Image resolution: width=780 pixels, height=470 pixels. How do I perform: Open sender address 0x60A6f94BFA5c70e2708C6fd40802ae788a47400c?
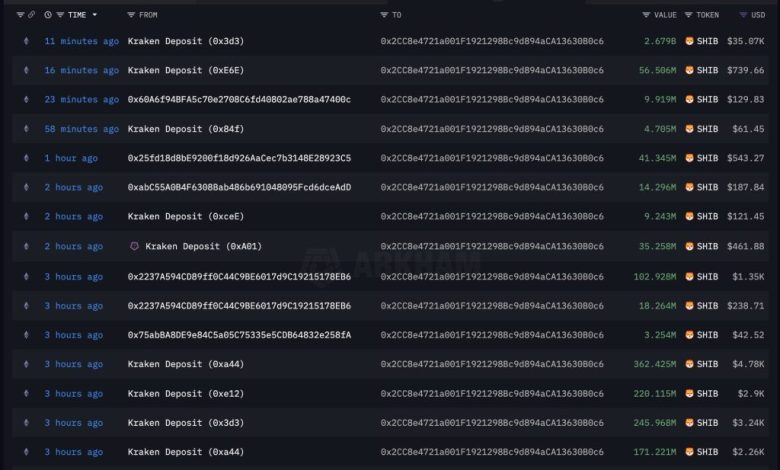click(239, 100)
